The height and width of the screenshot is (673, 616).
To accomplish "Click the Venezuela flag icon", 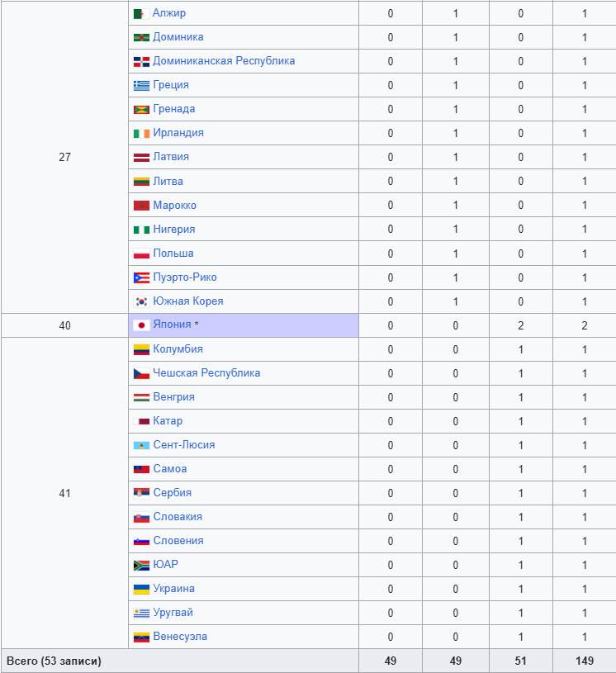I will [x=141, y=637].
